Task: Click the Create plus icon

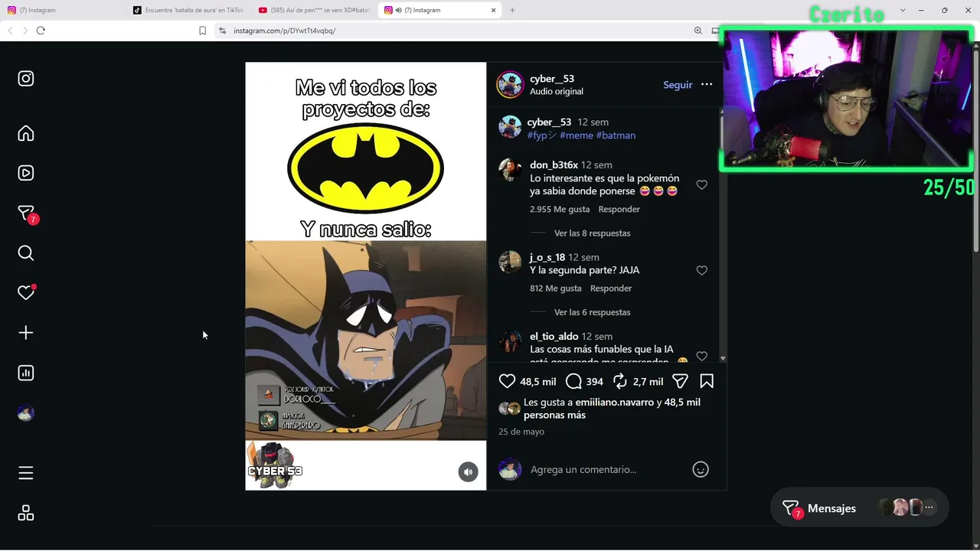Action: coord(26,333)
